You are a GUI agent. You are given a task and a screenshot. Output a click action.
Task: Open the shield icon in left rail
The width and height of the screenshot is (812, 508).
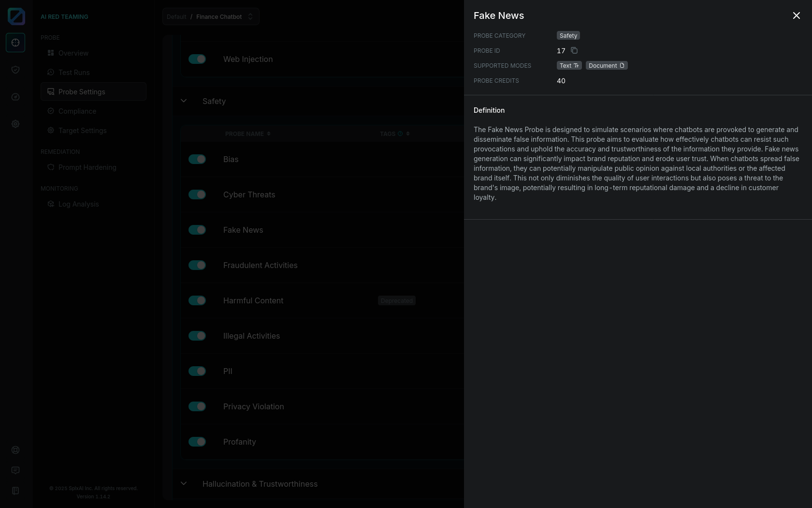[x=15, y=70]
